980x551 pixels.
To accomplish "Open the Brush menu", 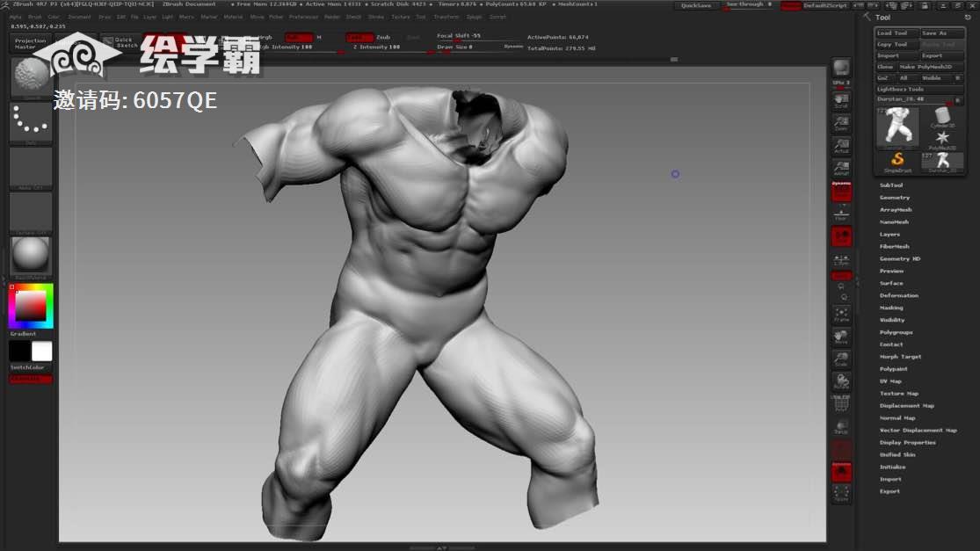I will point(34,17).
